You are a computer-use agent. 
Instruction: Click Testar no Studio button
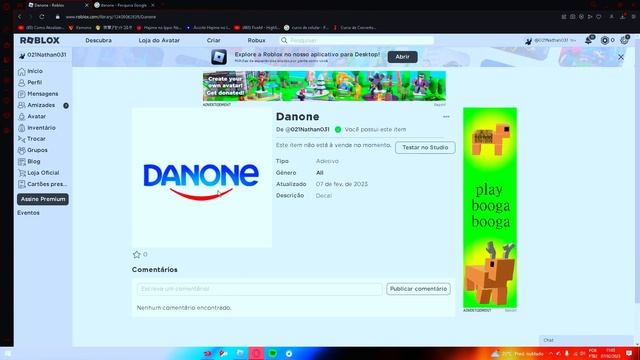pos(425,147)
